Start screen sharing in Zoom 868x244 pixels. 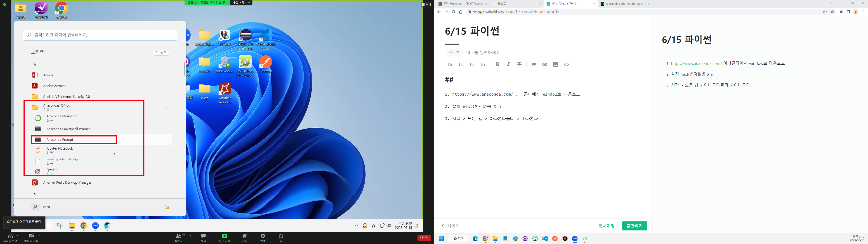point(224,238)
